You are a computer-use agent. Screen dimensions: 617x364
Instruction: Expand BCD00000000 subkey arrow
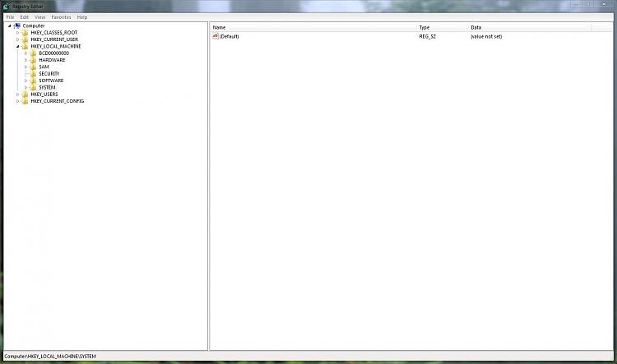[26, 53]
